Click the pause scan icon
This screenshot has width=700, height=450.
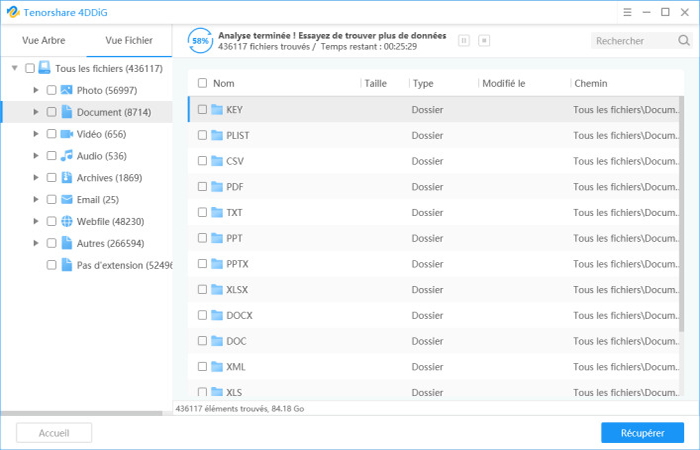pos(463,41)
